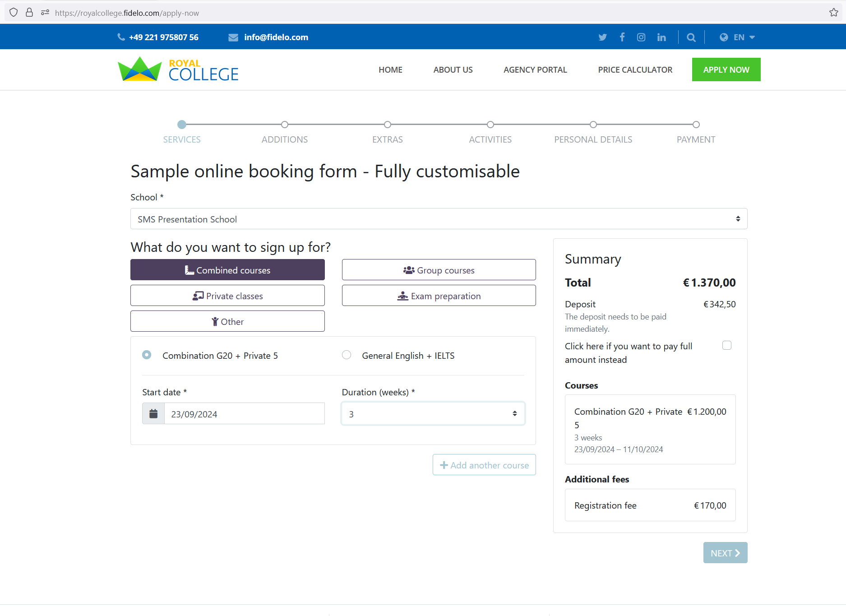
Task: Open the Instagram social icon
Action: 641,37
